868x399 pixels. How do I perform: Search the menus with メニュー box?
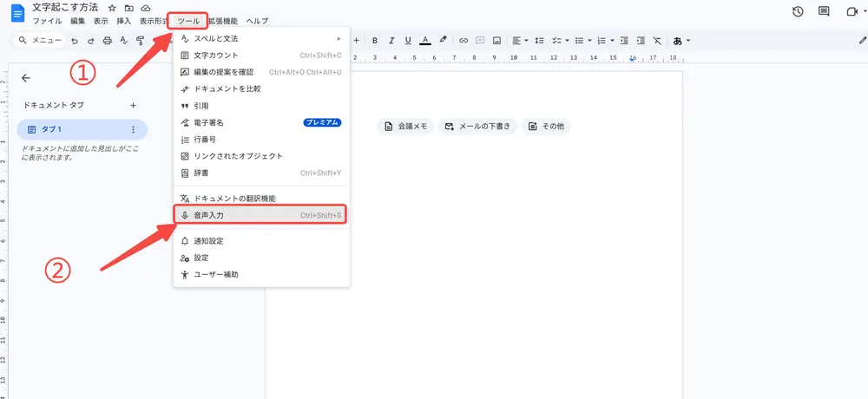pyautogui.click(x=39, y=41)
